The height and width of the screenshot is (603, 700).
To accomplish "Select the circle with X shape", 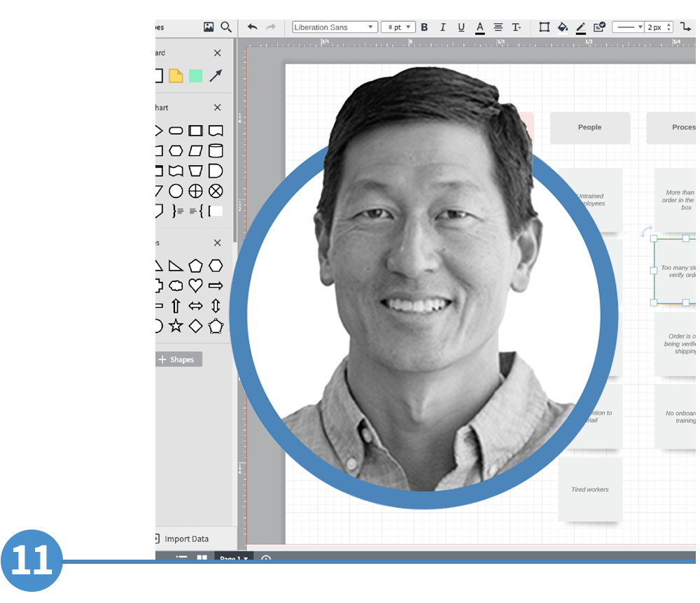I will [x=216, y=192].
